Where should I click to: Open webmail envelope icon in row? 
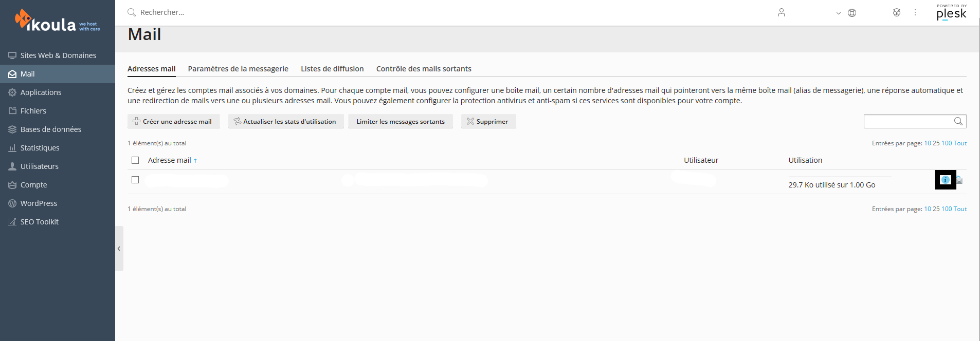[959, 180]
